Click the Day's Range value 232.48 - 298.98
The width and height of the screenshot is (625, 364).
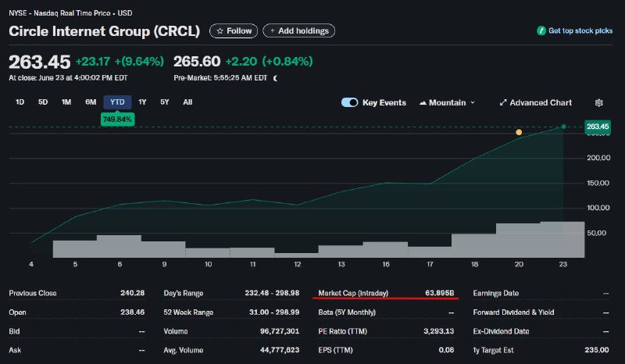tap(272, 293)
